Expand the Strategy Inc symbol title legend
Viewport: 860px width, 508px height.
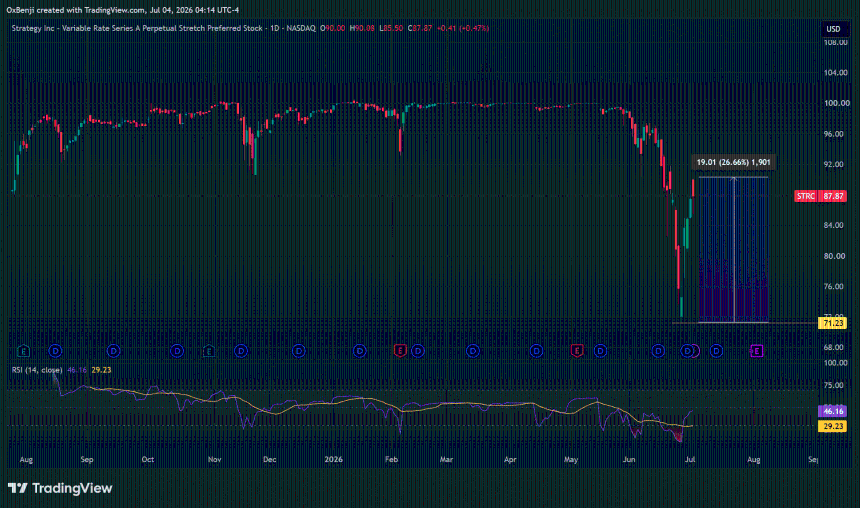click(163, 28)
